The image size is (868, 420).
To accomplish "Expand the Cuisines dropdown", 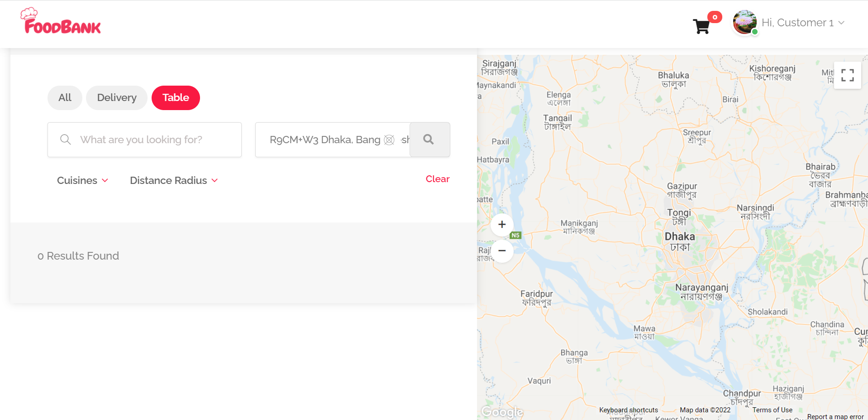I will 82,180.
